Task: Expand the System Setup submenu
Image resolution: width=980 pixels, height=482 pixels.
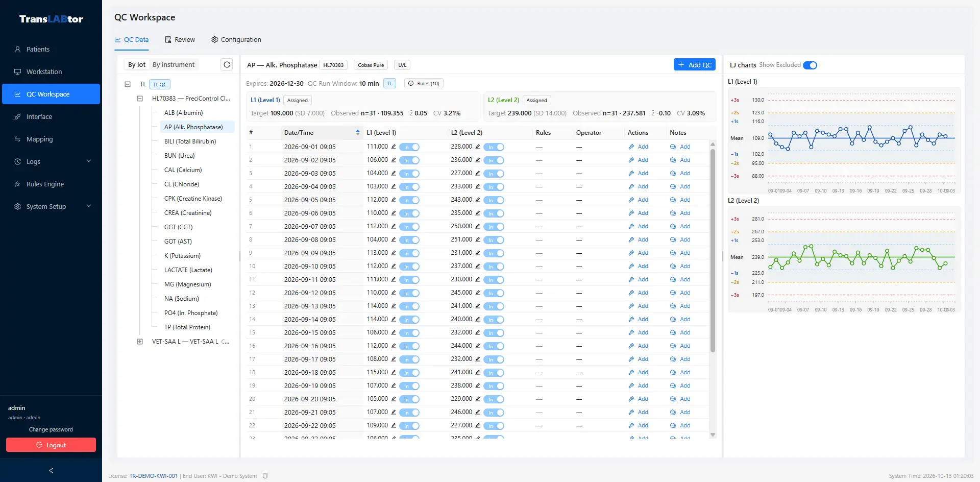Action: tap(89, 207)
